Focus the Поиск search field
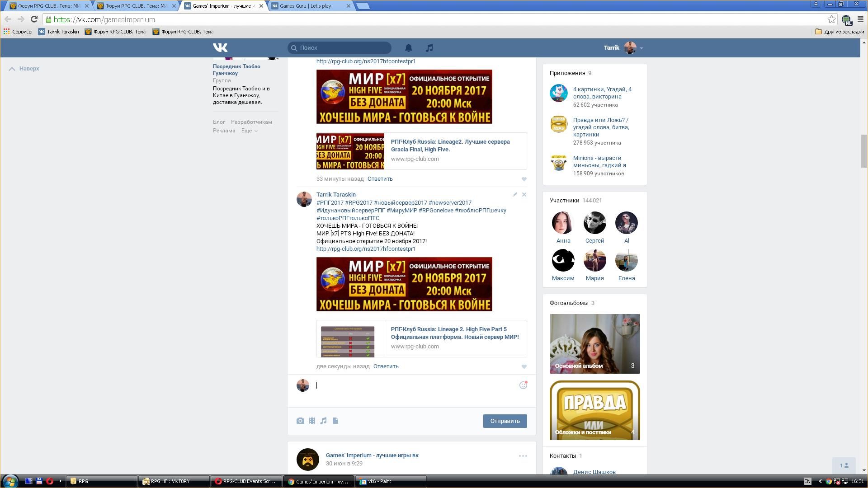868x488 pixels. 340,47
